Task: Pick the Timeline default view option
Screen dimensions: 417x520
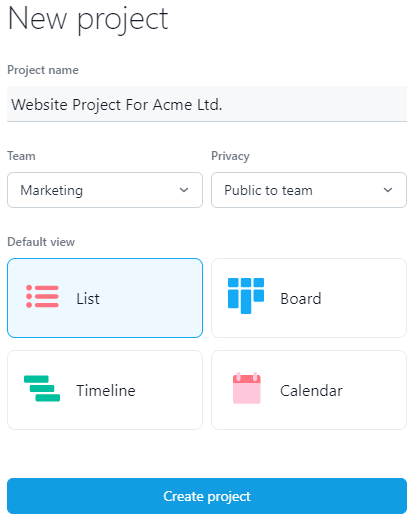Action: (x=105, y=390)
